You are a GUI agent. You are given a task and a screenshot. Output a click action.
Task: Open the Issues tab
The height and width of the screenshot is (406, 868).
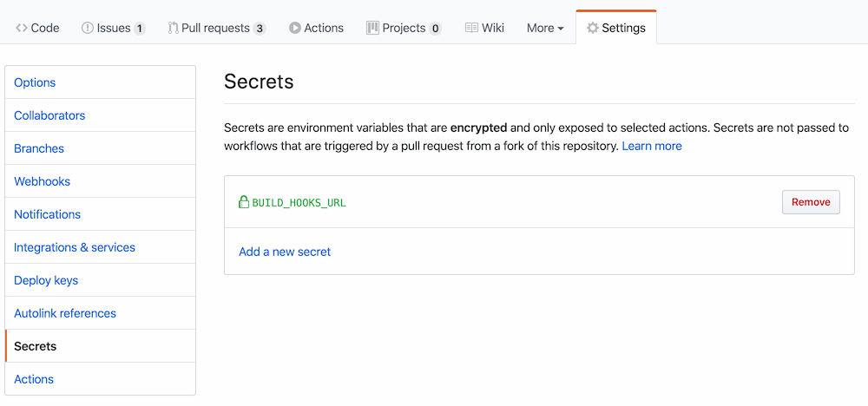[x=113, y=28]
